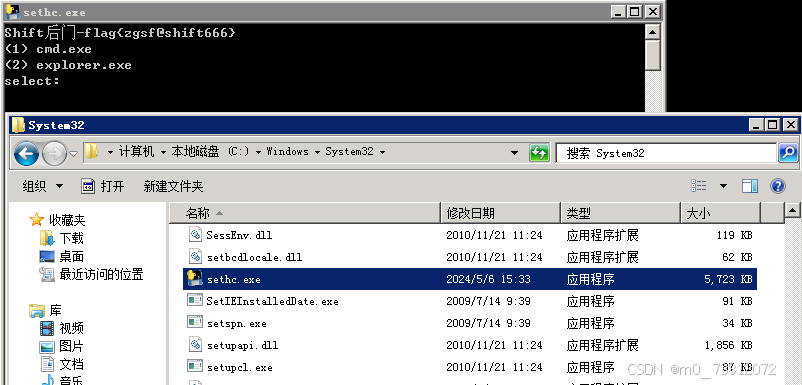The height and width of the screenshot is (385, 802).
Task: Click the star icon beside 收藏夹
Action: point(36,220)
